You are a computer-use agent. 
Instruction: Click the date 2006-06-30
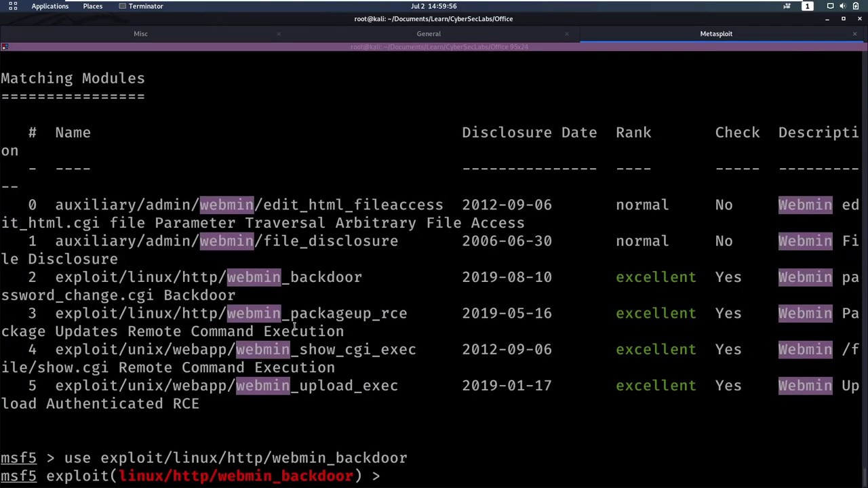point(507,241)
